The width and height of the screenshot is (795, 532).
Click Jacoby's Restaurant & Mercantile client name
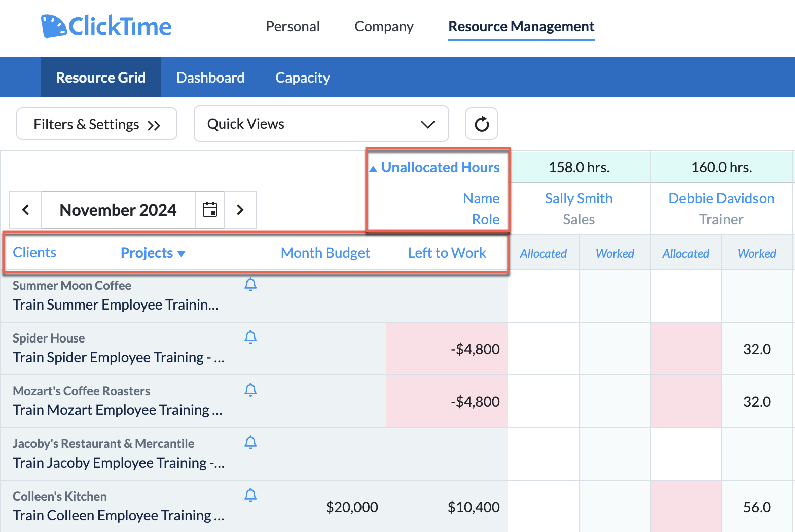[x=103, y=443]
